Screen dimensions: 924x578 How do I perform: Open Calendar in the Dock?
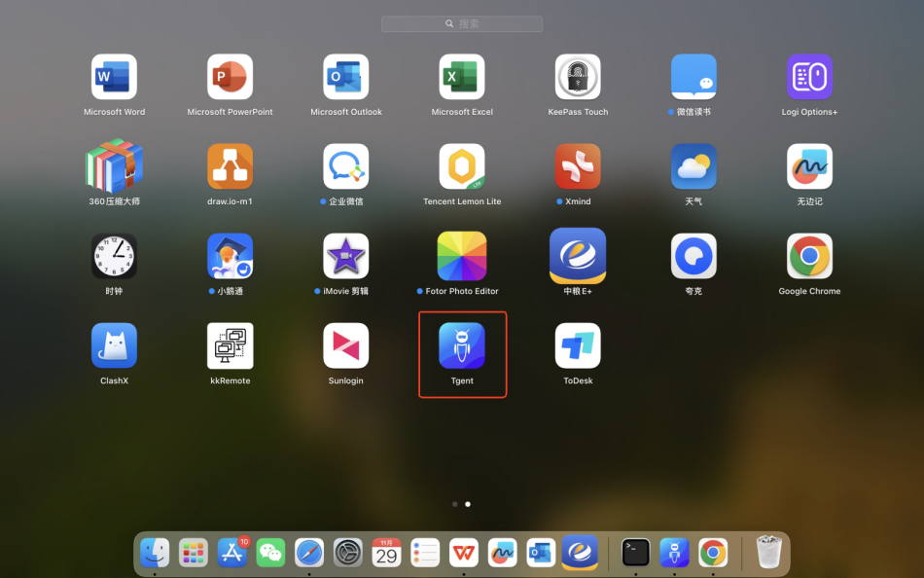386,553
